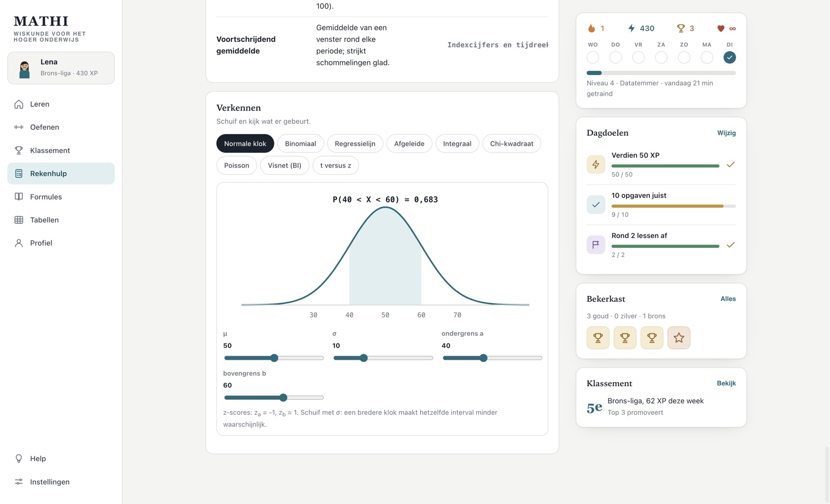
Task: Click the lightbulb icon beside Help
Action: click(x=19, y=458)
